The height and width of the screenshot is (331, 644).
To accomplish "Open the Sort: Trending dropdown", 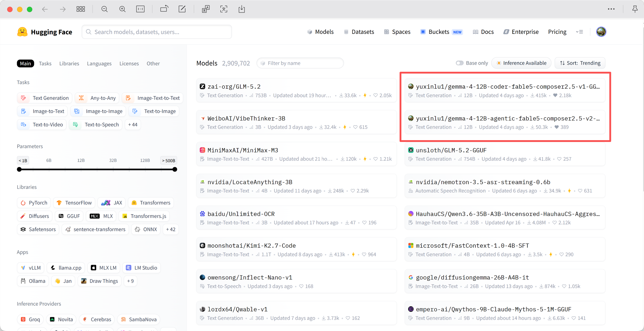I will [x=580, y=63].
